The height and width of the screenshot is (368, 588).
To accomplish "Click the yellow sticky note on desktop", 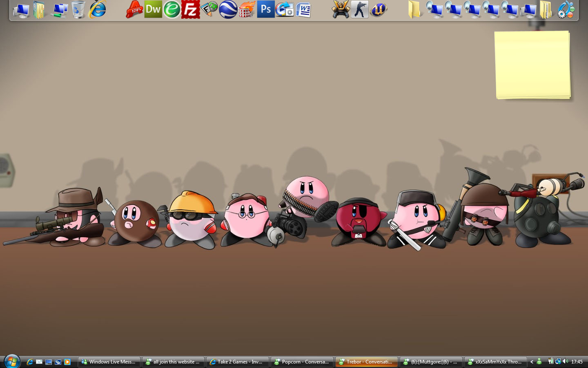I will coord(532,65).
